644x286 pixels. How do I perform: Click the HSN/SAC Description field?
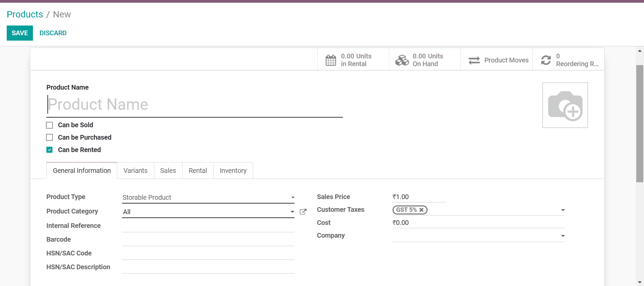click(208, 267)
